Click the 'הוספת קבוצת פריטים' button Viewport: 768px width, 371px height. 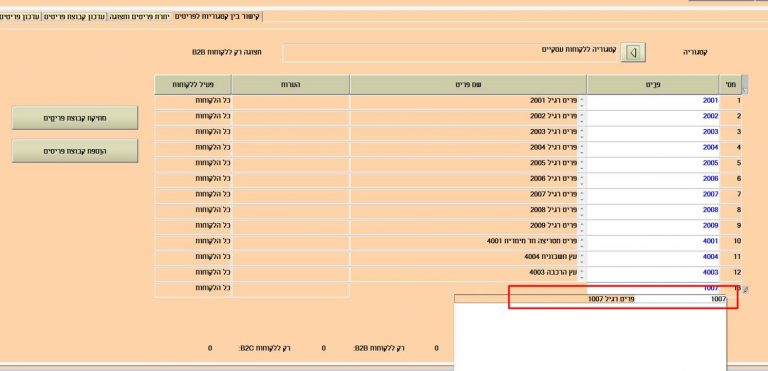click(x=75, y=151)
